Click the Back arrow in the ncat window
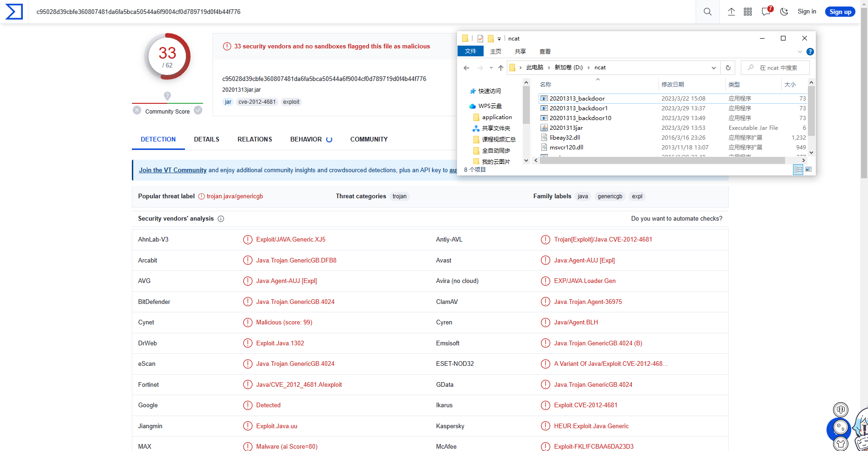The image size is (868, 451). [x=466, y=68]
